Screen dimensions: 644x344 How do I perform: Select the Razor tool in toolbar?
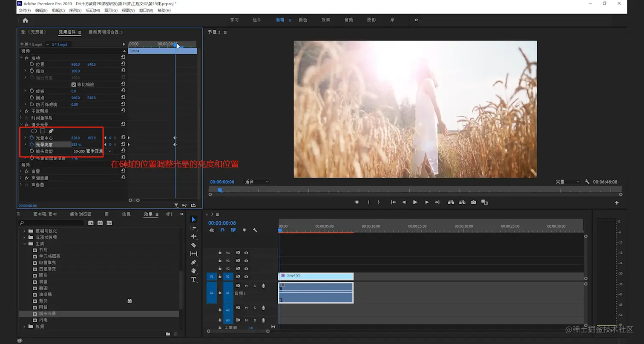(193, 245)
